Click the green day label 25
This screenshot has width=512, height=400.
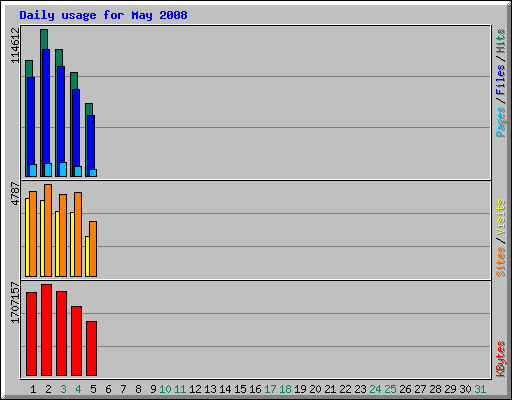point(390,389)
